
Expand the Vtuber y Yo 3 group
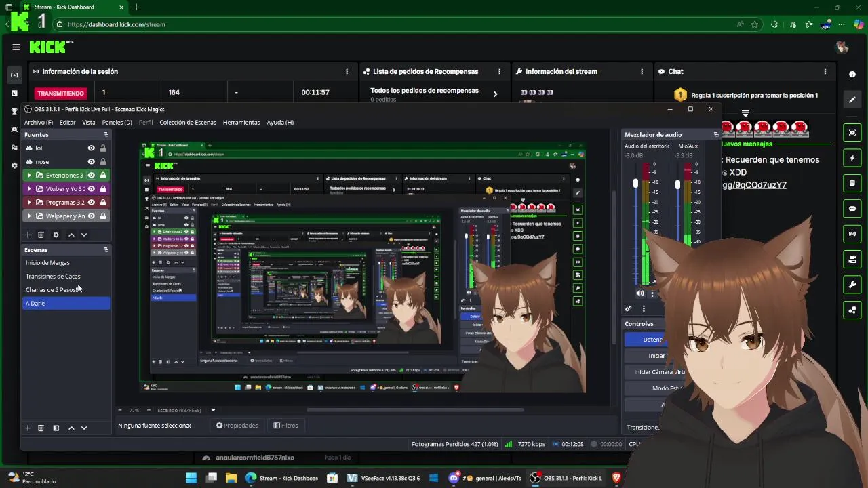[29, 188]
